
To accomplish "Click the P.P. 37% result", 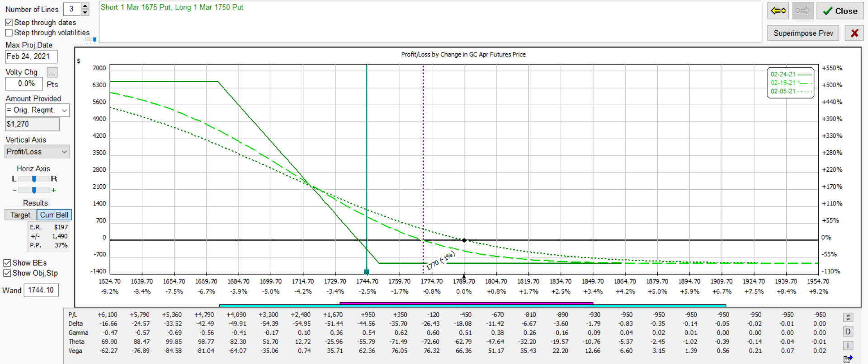I will 49,245.
